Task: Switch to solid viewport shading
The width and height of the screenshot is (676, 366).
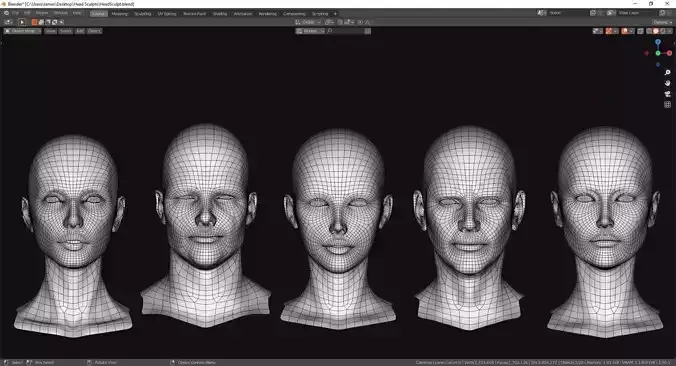Action: [x=656, y=31]
